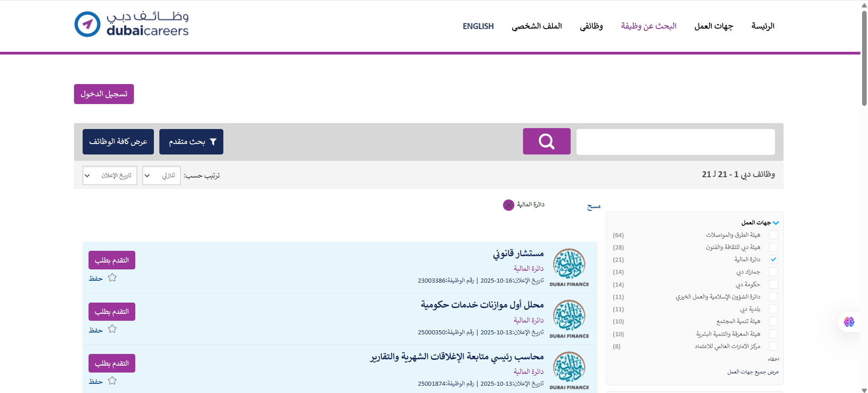Click the تسجيل الدخول login button

(104, 94)
